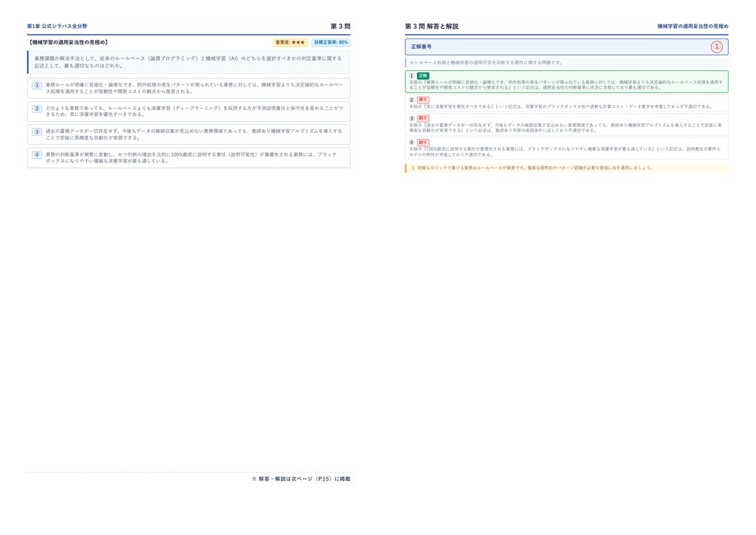Click the 重要度 ★★★ badge
The width and height of the screenshot is (756, 535).
pos(290,42)
